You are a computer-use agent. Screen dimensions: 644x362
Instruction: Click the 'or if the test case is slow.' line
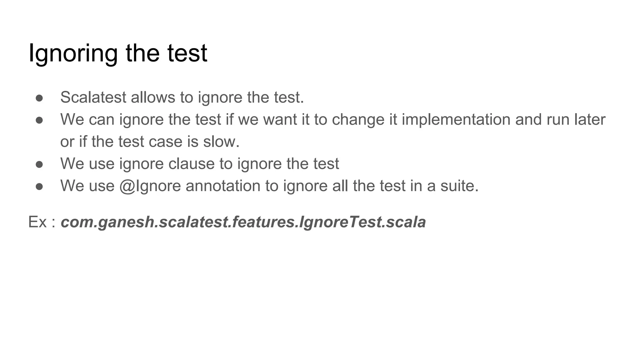tap(150, 141)
